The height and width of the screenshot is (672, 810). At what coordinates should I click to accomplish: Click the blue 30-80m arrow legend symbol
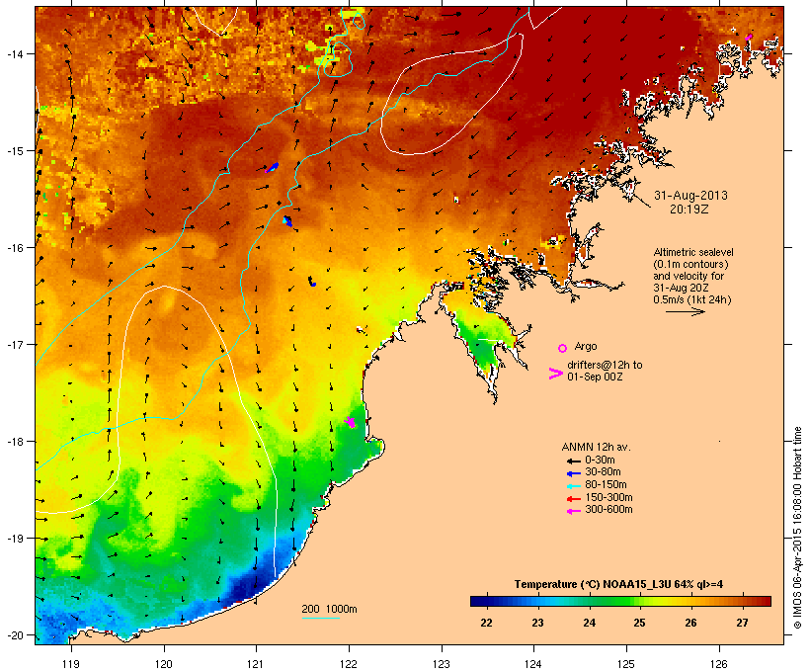(573, 473)
